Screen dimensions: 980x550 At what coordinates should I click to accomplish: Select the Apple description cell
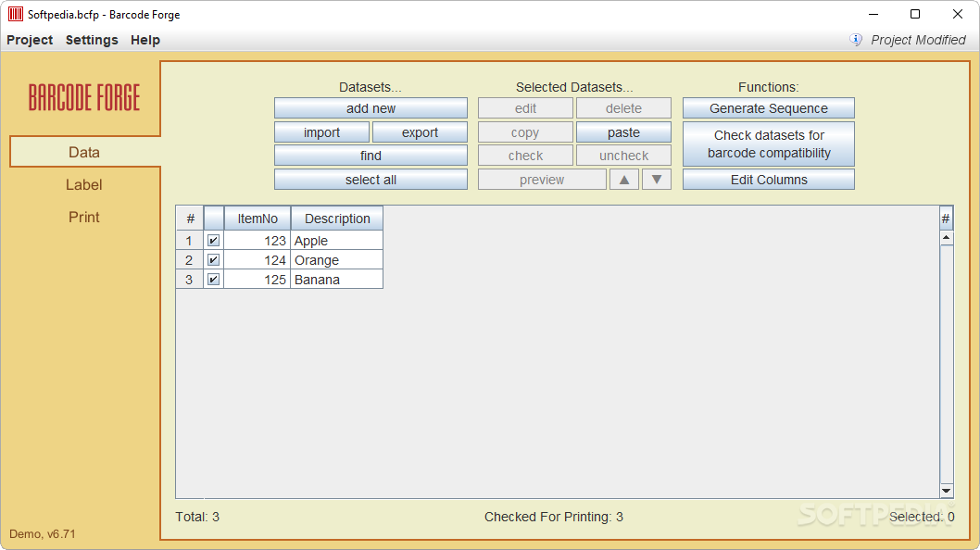coord(337,241)
